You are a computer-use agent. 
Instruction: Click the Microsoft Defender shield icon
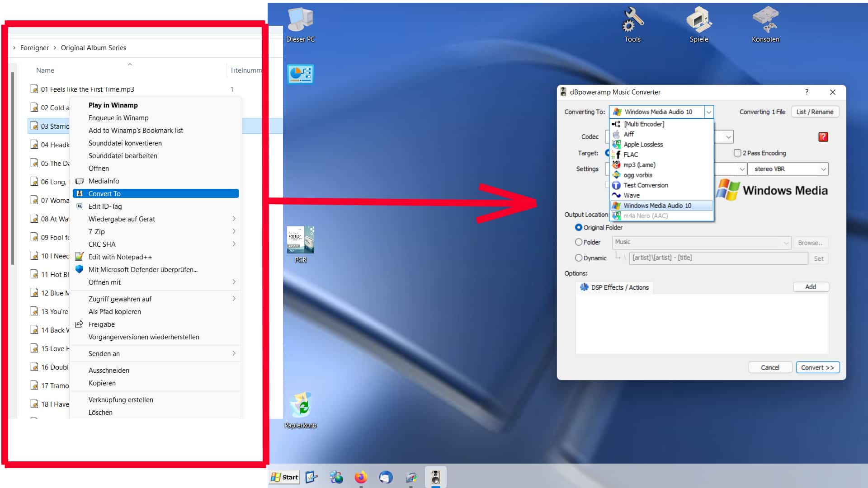pyautogui.click(x=80, y=269)
